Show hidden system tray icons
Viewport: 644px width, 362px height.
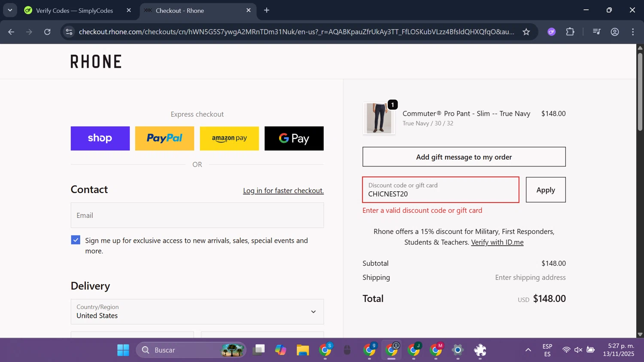click(528, 350)
